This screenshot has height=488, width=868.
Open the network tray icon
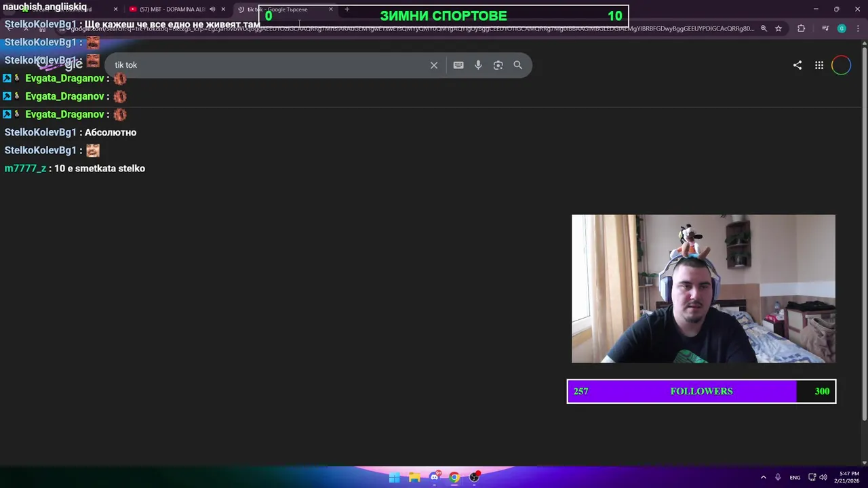click(x=812, y=477)
